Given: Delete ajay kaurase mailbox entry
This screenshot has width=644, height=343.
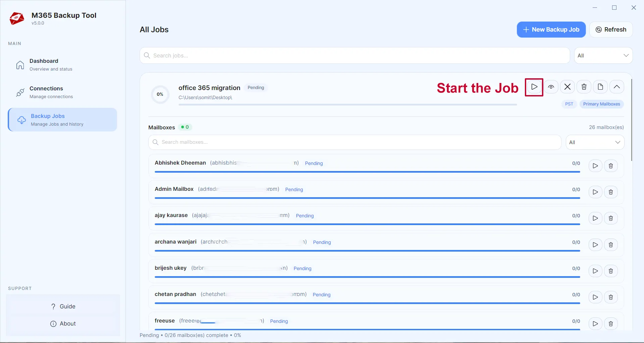Looking at the screenshot, I should click(x=611, y=218).
